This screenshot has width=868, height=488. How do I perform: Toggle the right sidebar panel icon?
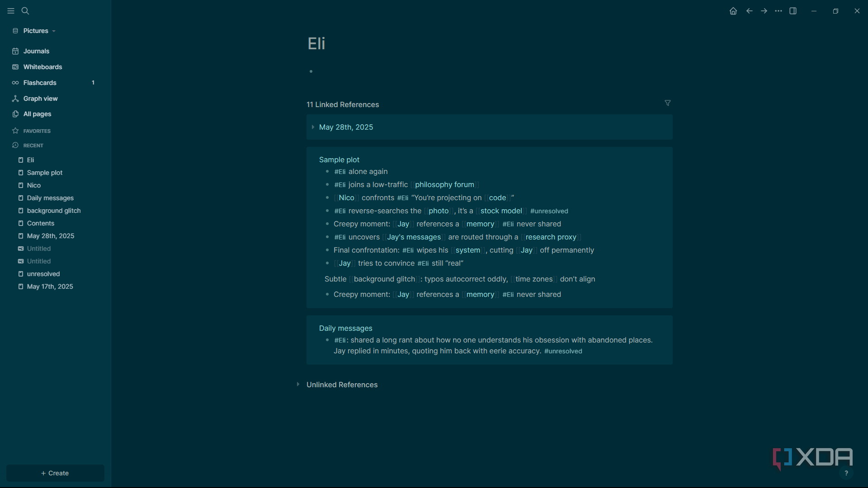click(793, 11)
